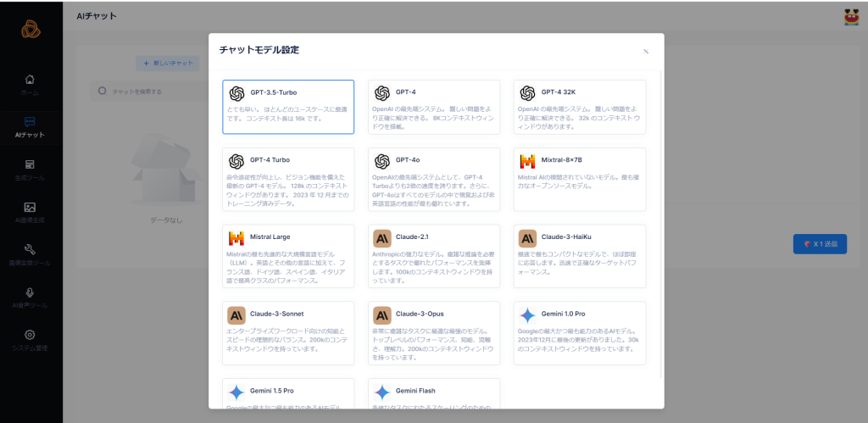Screen dimensions: 868x423
Task: Close the チャットモデル設定 dialog
Action: click(645, 51)
